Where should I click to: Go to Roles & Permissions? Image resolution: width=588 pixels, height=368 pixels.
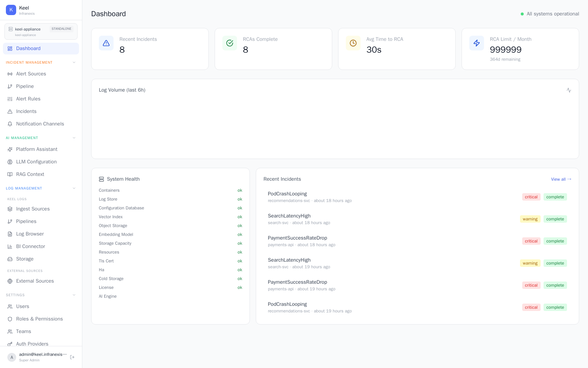41,319
